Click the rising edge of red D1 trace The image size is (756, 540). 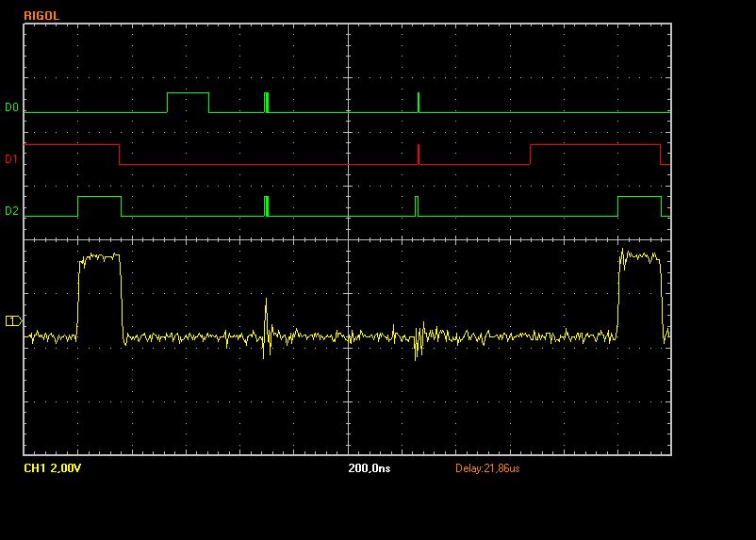click(x=531, y=155)
